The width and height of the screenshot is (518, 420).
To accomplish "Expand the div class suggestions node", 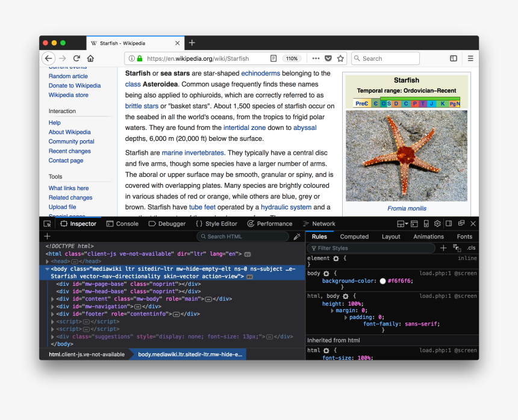I will 52,337.
